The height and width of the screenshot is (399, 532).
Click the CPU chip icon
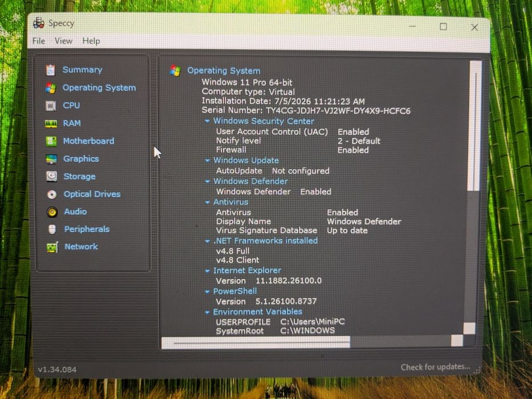coord(51,106)
